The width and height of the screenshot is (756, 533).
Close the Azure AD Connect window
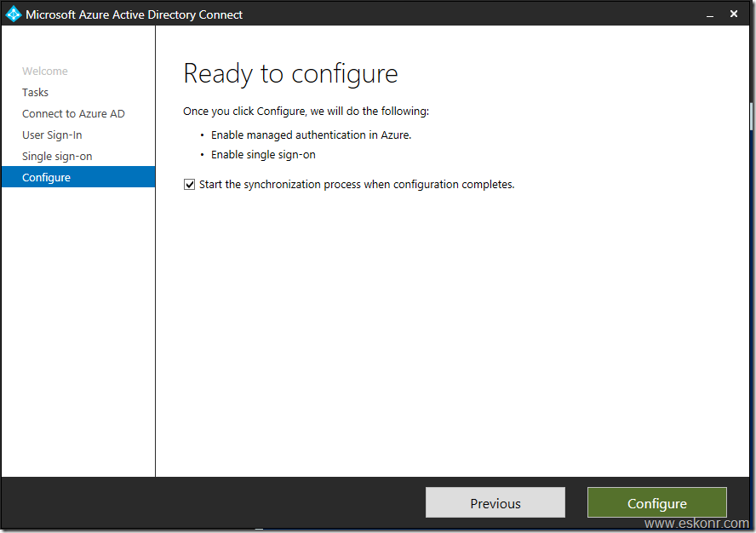pos(734,14)
